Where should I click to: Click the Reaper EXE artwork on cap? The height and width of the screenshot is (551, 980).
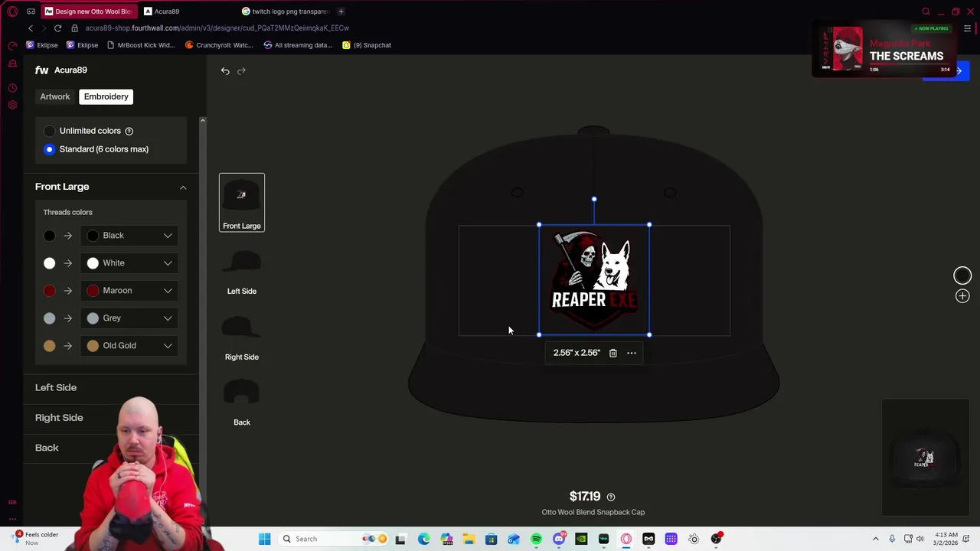(x=594, y=280)
